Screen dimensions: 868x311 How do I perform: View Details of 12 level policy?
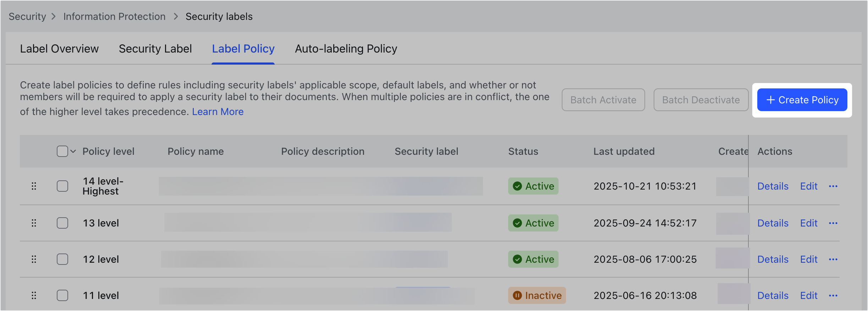pyautogui.click(x=773, y=259)
